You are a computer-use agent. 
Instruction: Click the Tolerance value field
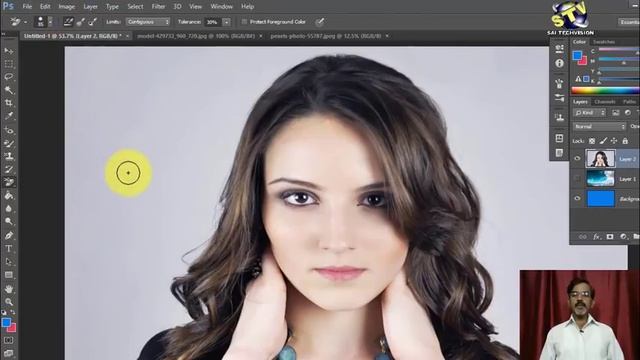[x=212, y=22]
